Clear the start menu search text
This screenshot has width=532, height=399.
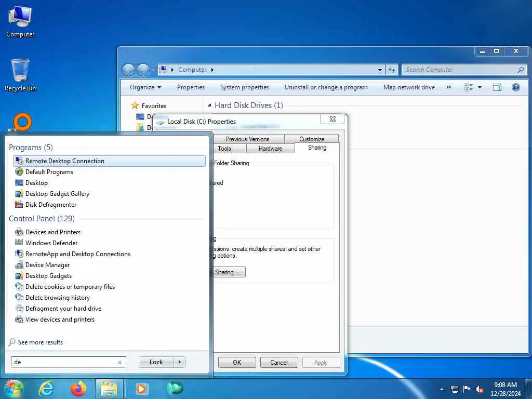click(119, 362)
